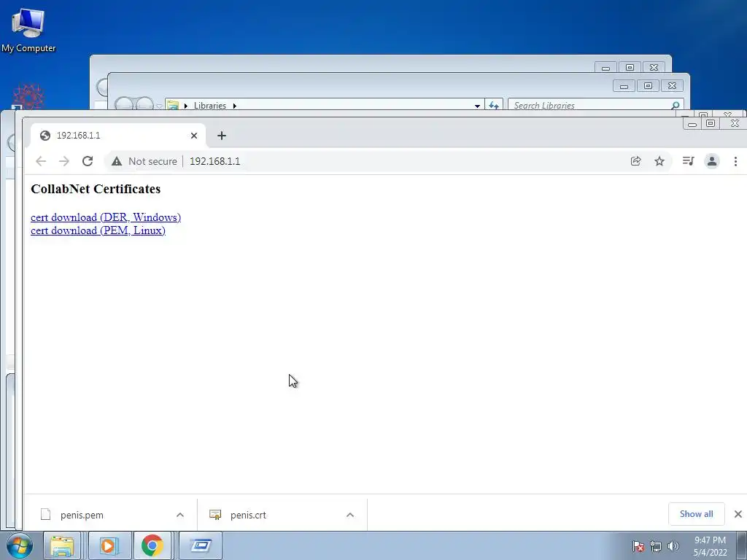Image resolution: width=747 pixels, height=560 pixels.
Task: Show all downloads
Action: tap(697, 514)
